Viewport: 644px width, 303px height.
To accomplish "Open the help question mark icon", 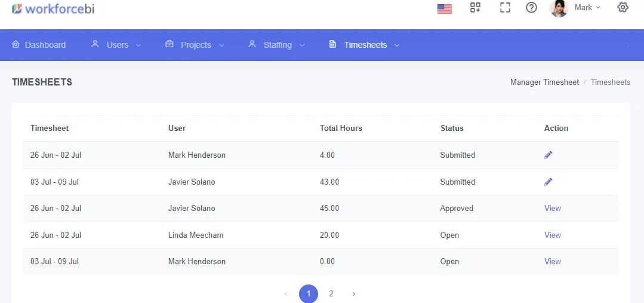I will [531, 7].
